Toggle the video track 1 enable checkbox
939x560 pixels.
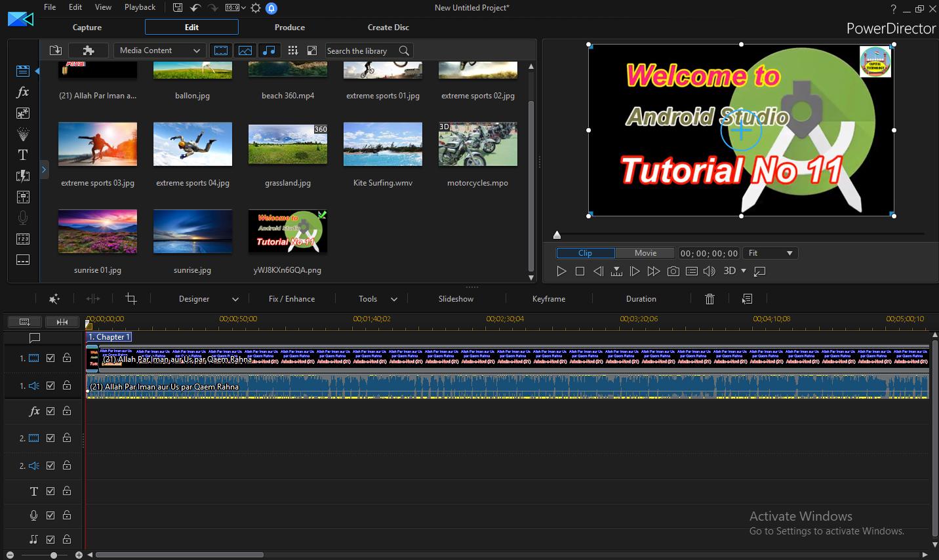click(x=50, y=358)
